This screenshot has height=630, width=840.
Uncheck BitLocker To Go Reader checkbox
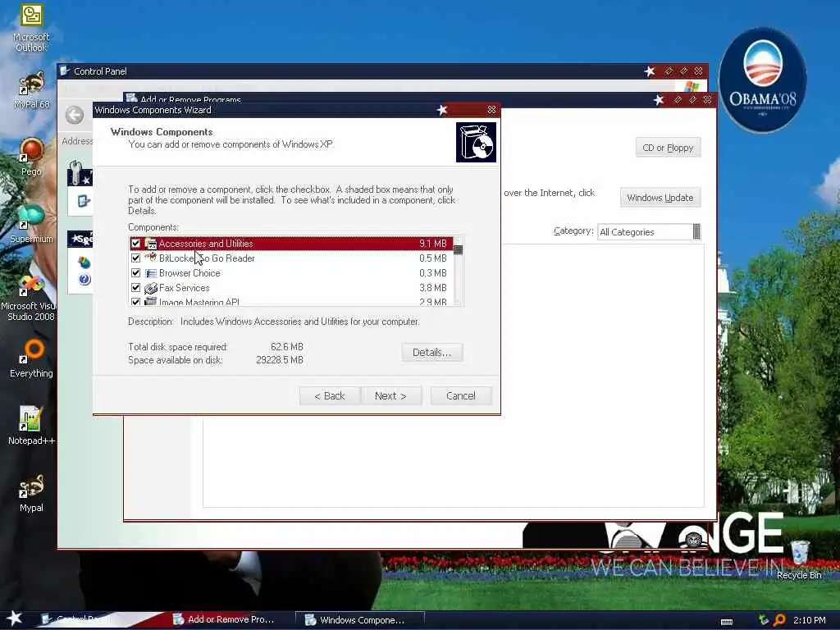click(x=135, y=258)
